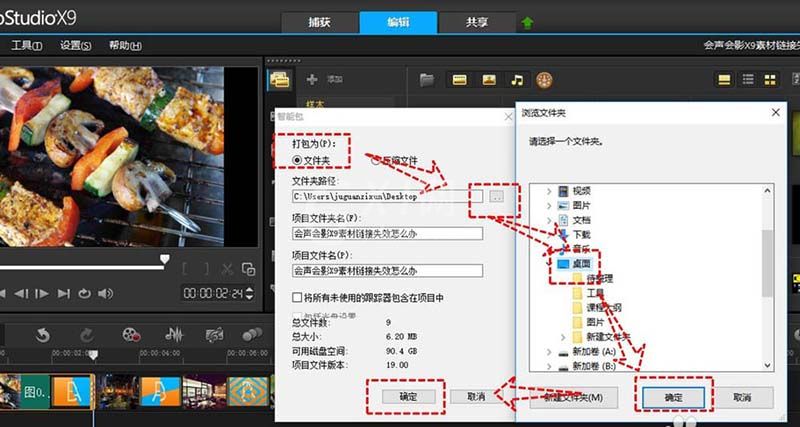Viewport: 800px width, 427px height.
Task: Step back one frame in preview
Action: point(21,293)
